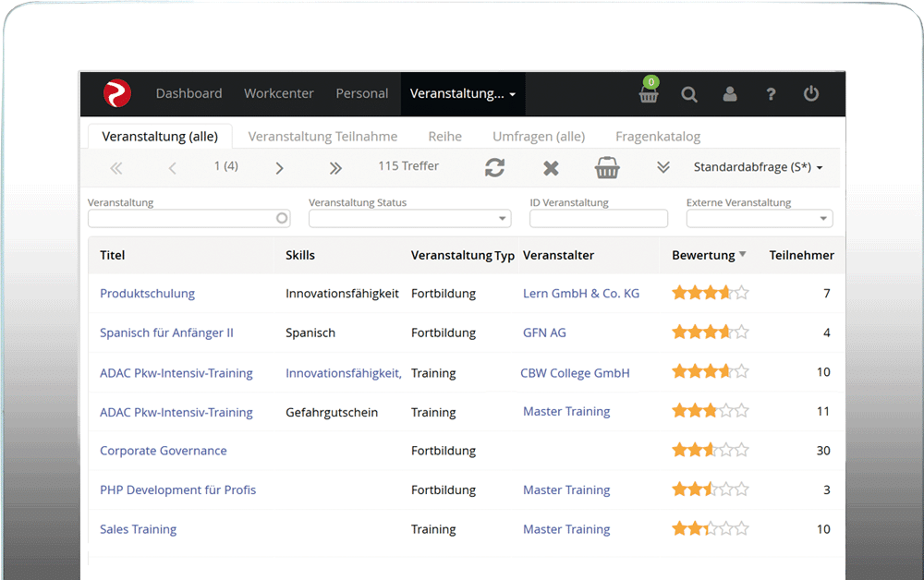Click the Gefahrgutschein skill cell
The image size is (924, 580).
(x=332, y=412)
